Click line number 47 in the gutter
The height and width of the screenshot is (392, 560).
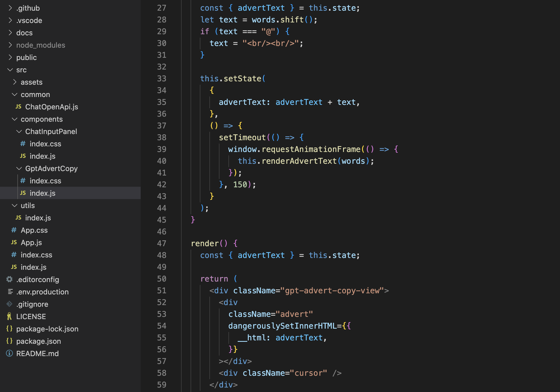tap(161, 243)
